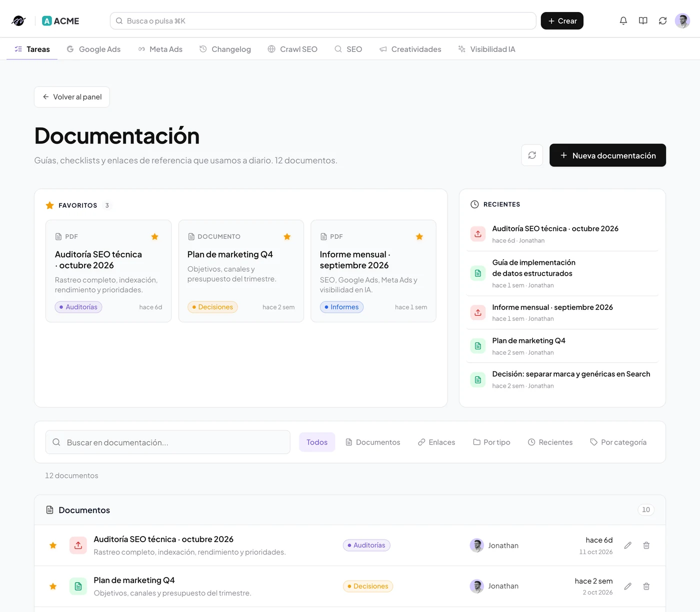Focus the Buscar en documentación field

pyautogui.click(x=168, y=442)
